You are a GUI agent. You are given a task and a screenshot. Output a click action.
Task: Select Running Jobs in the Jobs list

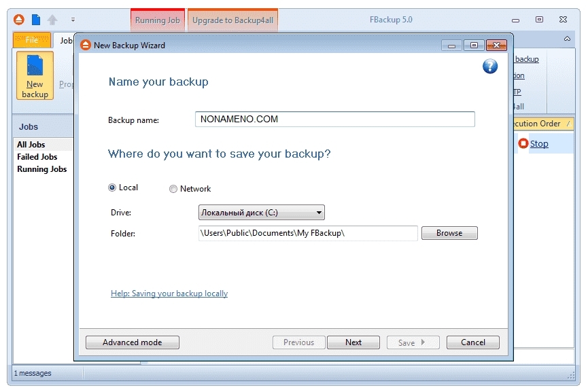42,169
